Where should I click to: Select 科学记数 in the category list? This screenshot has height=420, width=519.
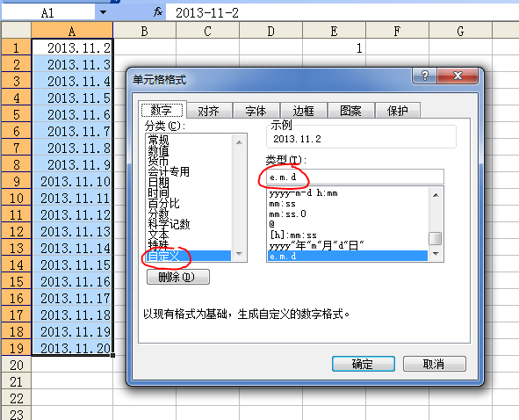click(189, 224)
